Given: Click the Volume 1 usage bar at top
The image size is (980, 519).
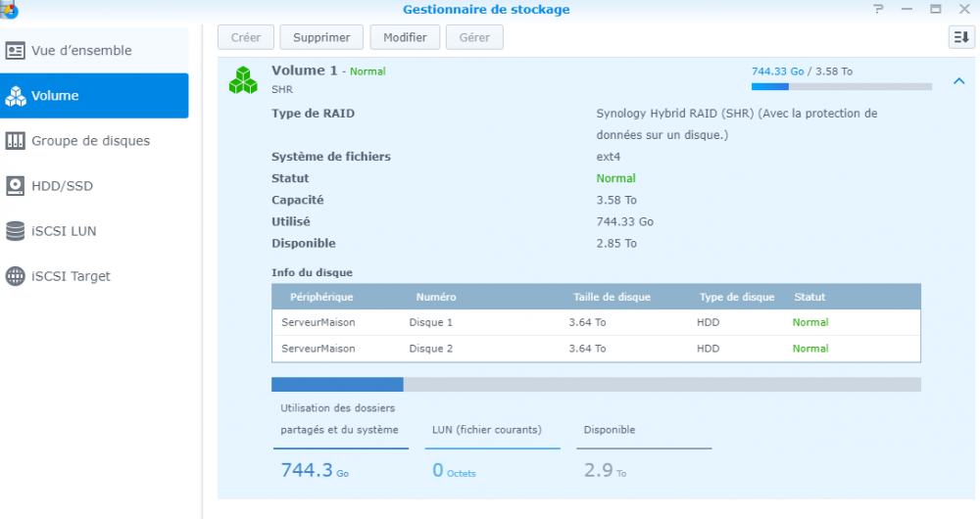Looking at the screenshot, I should pos(841,87).
